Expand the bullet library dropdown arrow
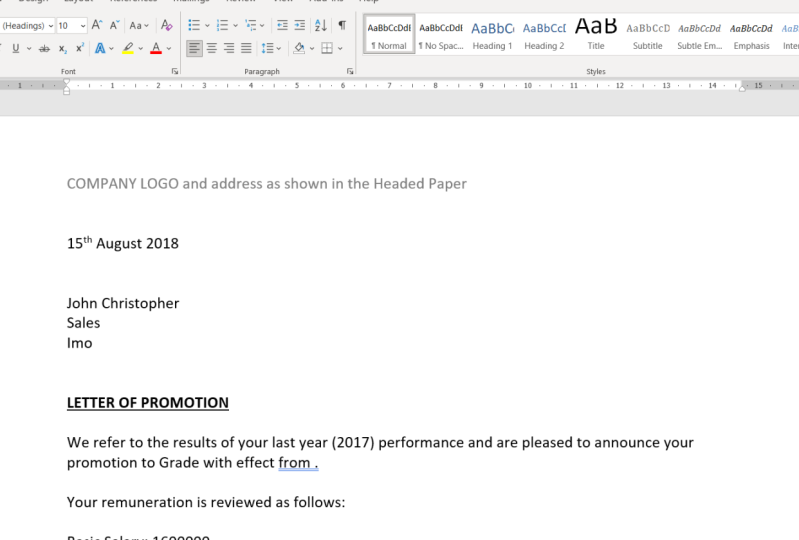Screen dimensions: 799x540 tap(207, 25)
